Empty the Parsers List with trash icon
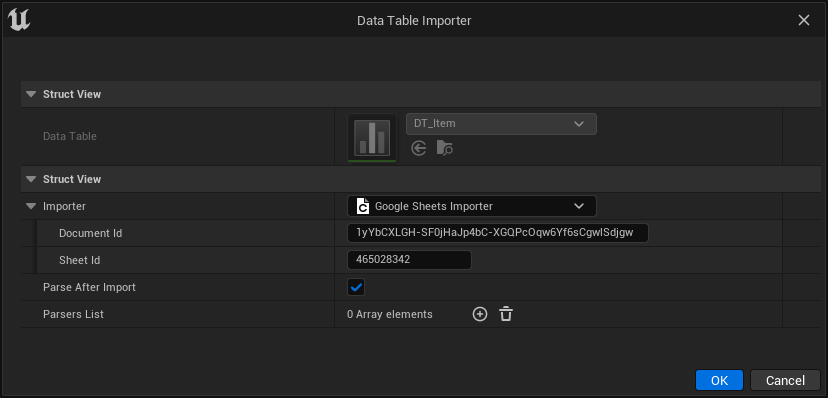Viewport: 828px width, 398px height. point(506,314)
